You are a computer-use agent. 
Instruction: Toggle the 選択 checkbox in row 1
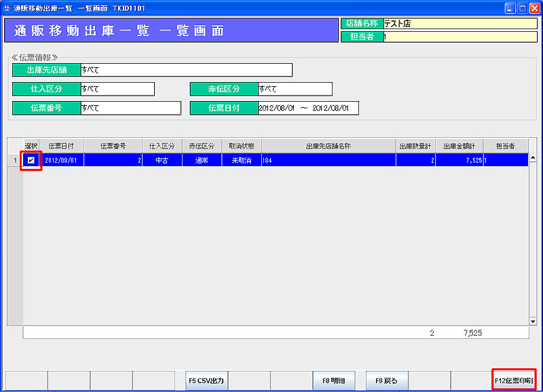point(31,160)
